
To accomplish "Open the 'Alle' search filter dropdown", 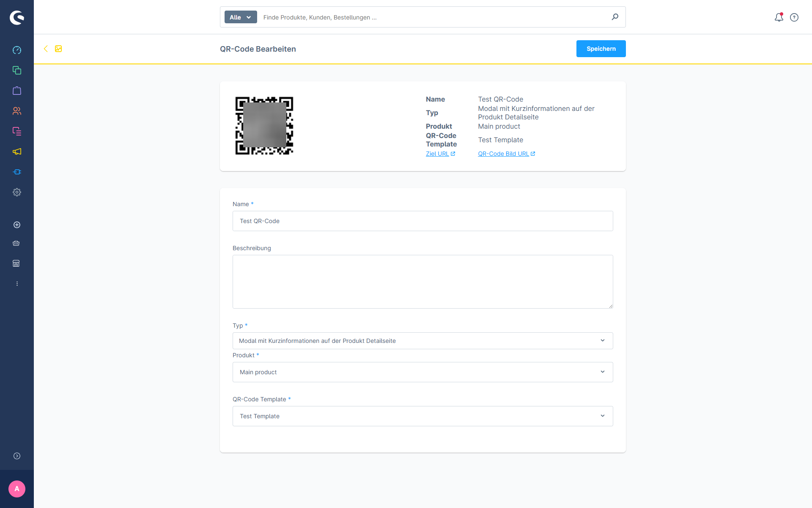I will [241, 17].
